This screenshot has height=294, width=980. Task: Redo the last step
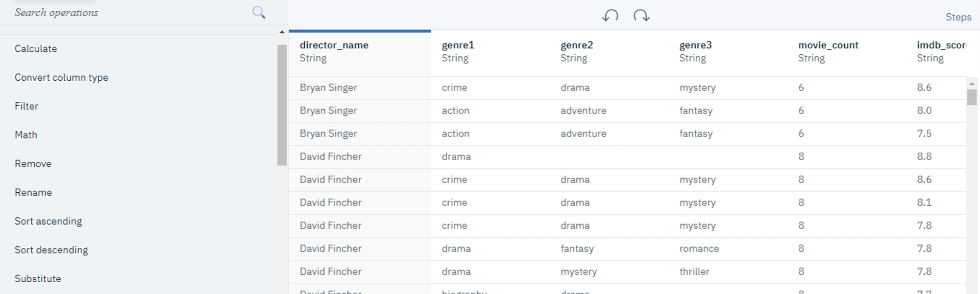click(641, 16)
